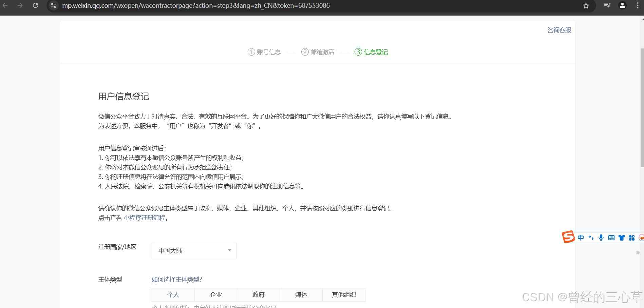Click the 主体类型 label
The height and width of the screenshot is (308, 644).
coord(110,279)
